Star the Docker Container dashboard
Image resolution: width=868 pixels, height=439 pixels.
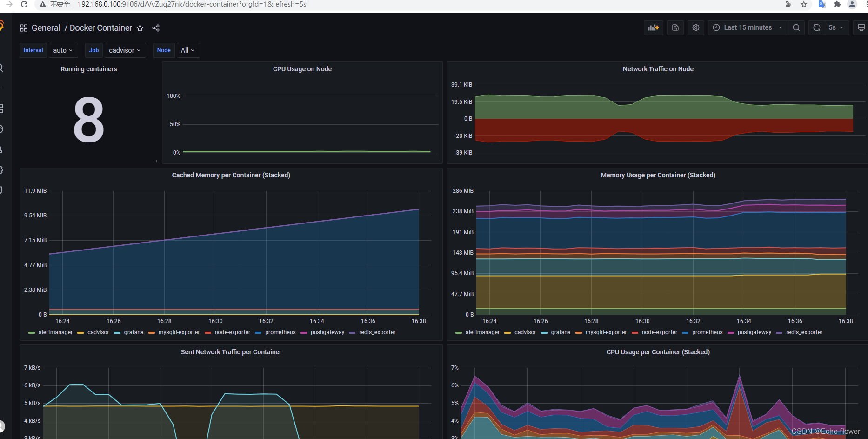point(140,28)
